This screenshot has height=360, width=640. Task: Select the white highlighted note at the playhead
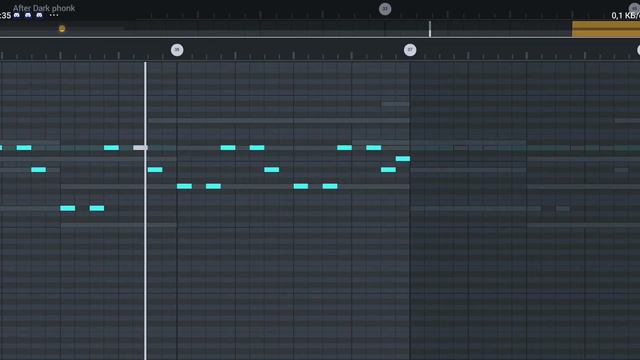coord(140,147)
